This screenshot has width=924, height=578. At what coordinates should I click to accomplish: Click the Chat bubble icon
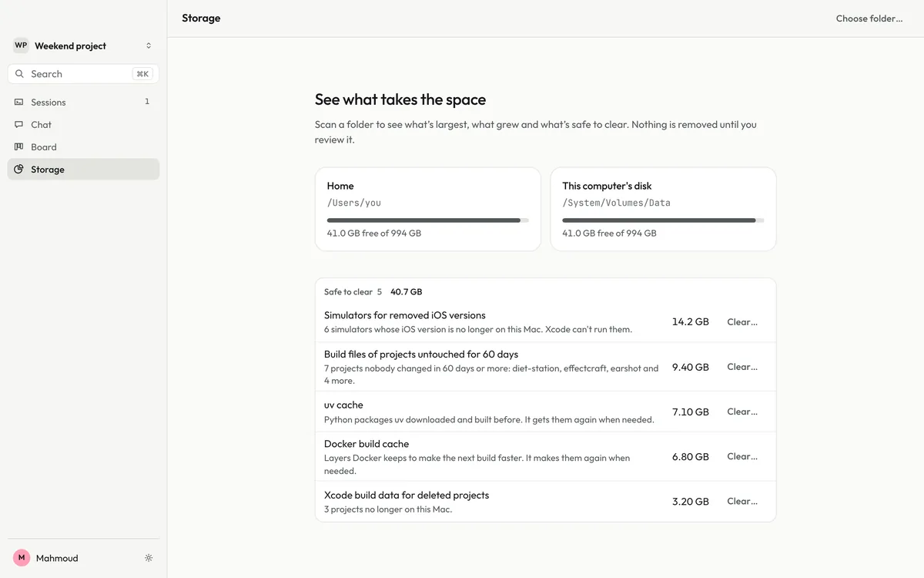click(19, 124)
